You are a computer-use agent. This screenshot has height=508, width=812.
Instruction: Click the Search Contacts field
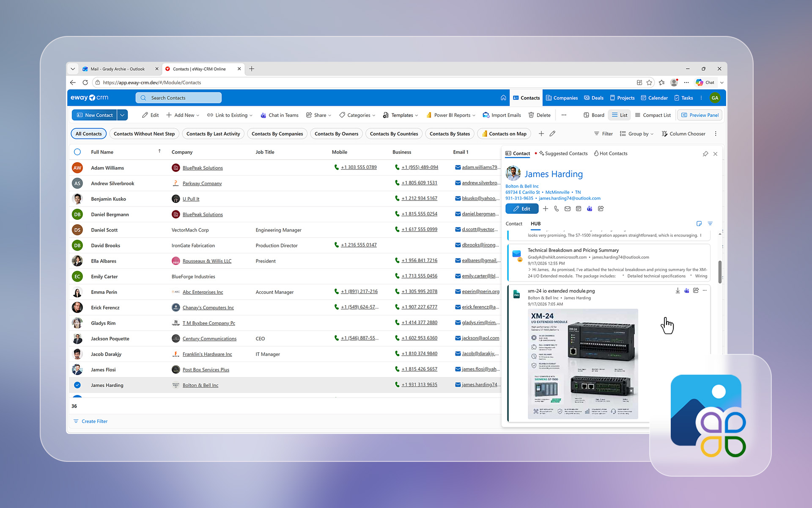pos(178,98)
